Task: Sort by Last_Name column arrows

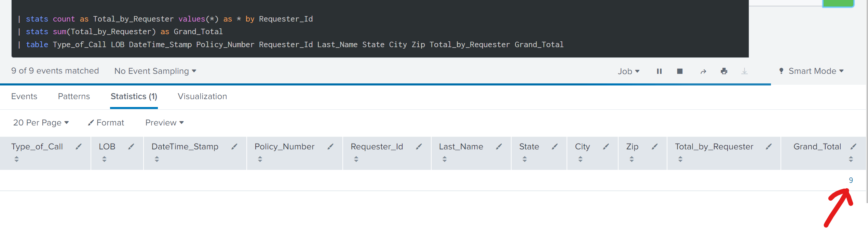Action: (x=445, y=159)
